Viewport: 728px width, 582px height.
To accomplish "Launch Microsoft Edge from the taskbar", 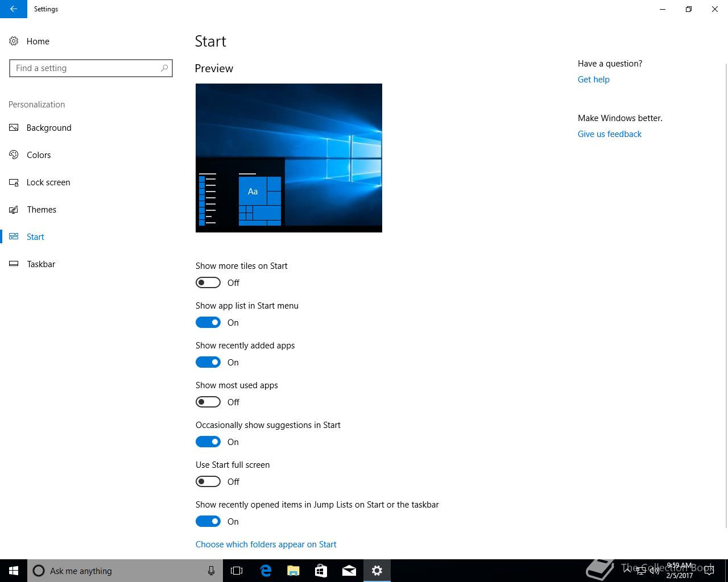I will click(x=266, y=571).
